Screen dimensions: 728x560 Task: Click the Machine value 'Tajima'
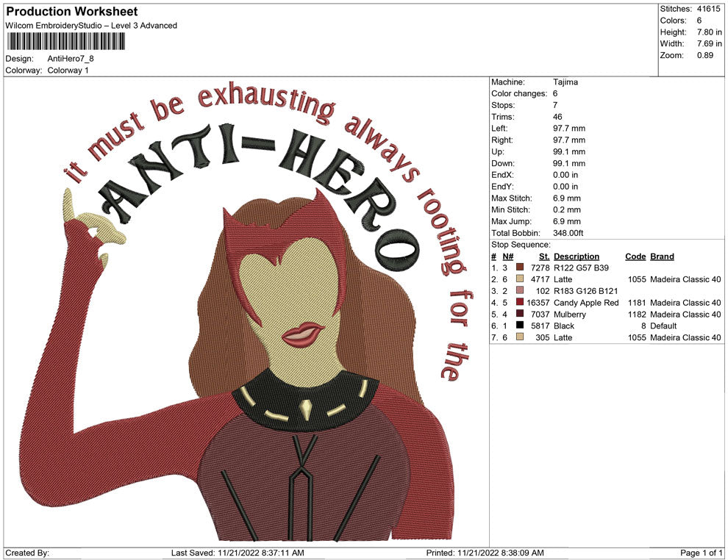pos(565,82)
